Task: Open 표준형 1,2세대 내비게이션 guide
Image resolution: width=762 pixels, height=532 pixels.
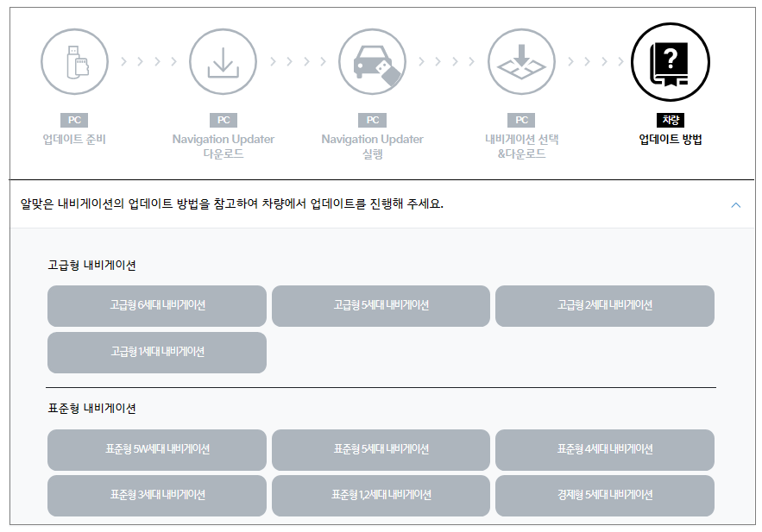Action: pyautogui.click(x=381, y=495)
